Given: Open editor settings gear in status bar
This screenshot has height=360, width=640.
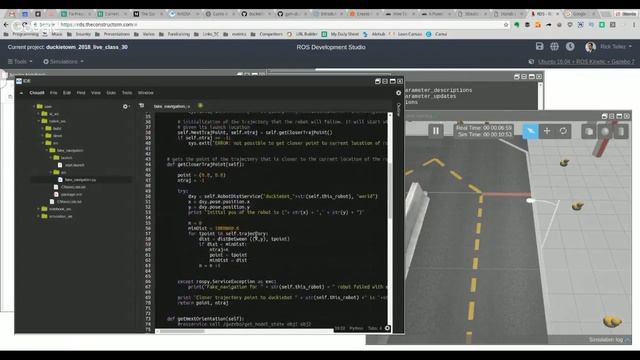Looking at the screenshot, I should click(387, 328).
